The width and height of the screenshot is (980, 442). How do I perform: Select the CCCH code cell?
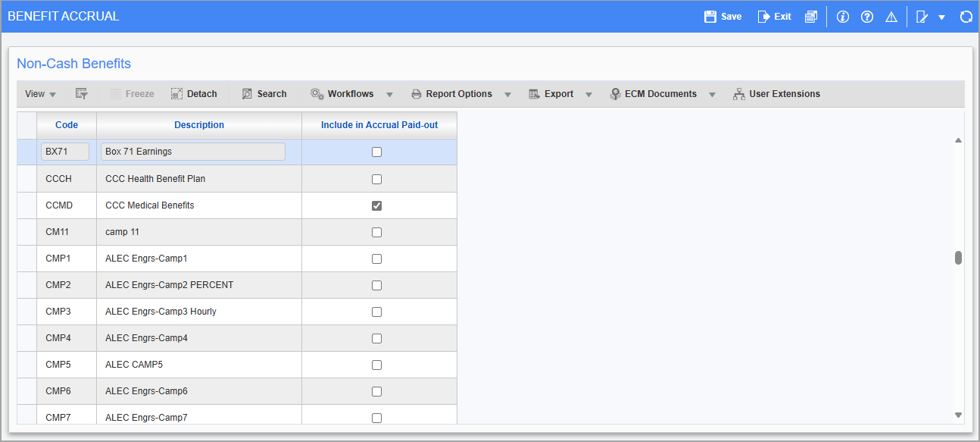point(67,179)
